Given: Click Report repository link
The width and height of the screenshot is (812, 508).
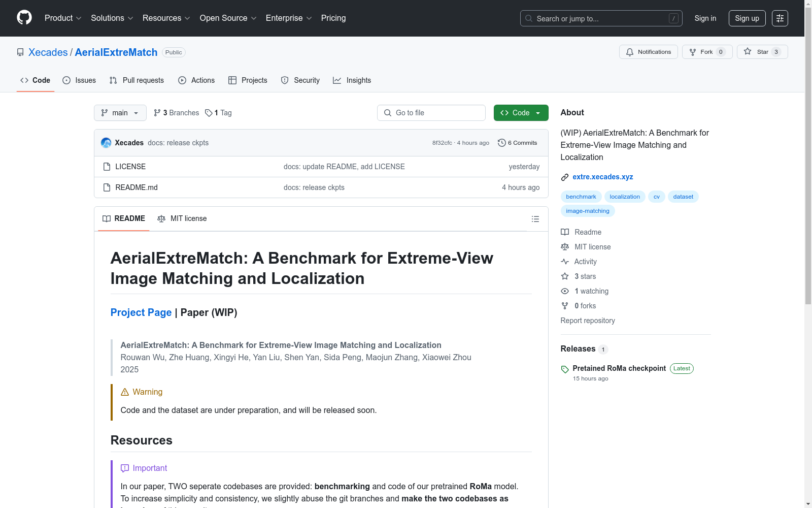Looking at the screenshot, I should (588, 321).
